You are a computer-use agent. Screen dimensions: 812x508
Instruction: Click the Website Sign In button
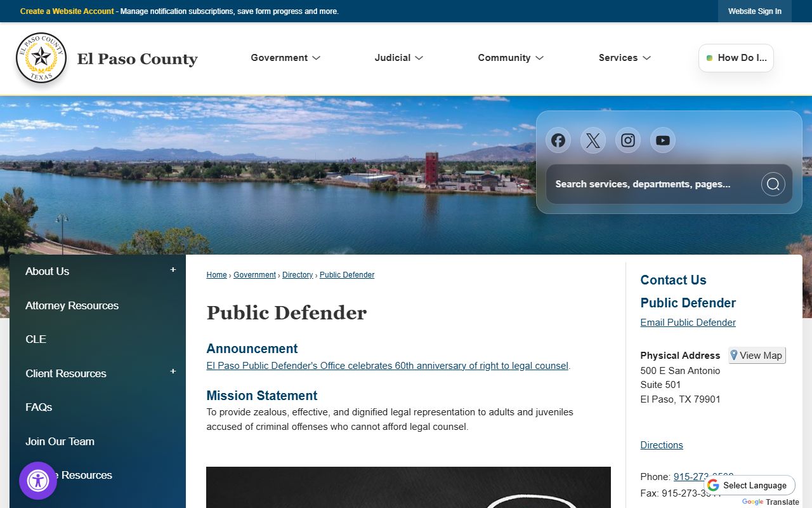[755, 11]
